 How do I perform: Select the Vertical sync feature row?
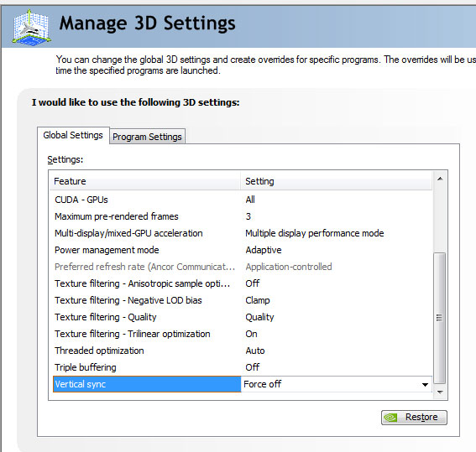coord(147,384)
